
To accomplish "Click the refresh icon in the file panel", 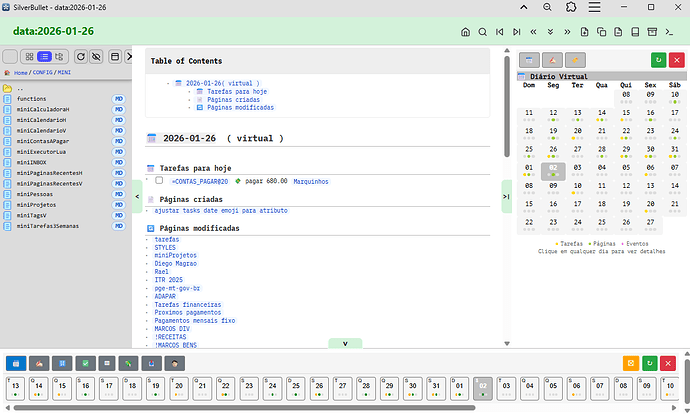I will point(80,56).
